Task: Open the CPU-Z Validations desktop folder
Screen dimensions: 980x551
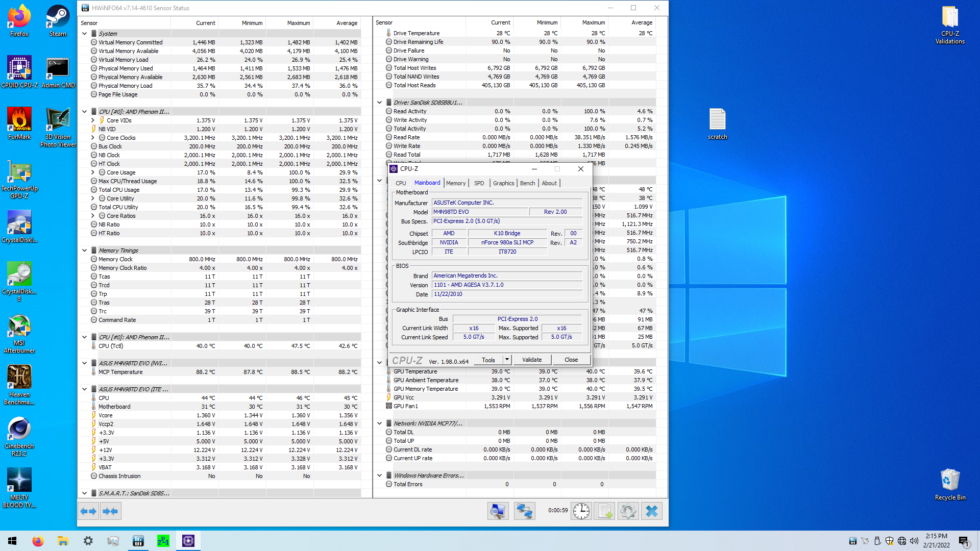Action: click(950, 24)
